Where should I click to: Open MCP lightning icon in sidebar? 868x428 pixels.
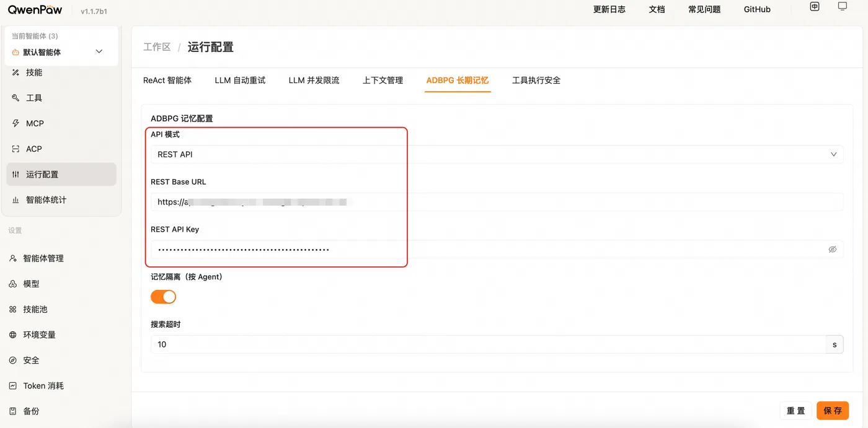pyautogui.click(x=15, y=123)
